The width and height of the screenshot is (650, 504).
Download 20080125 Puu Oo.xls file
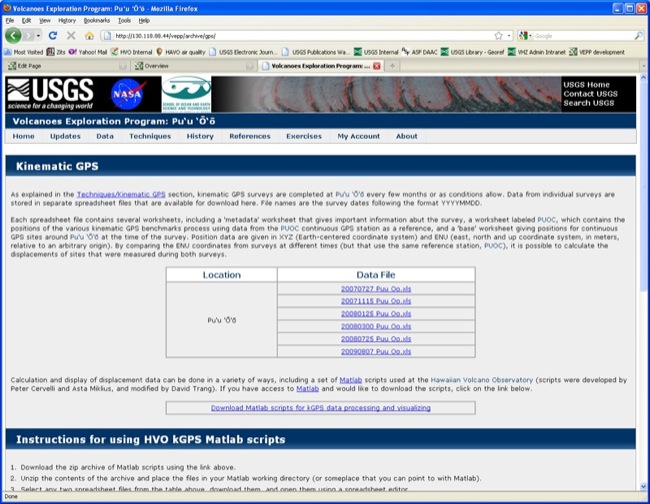[376, 314]
